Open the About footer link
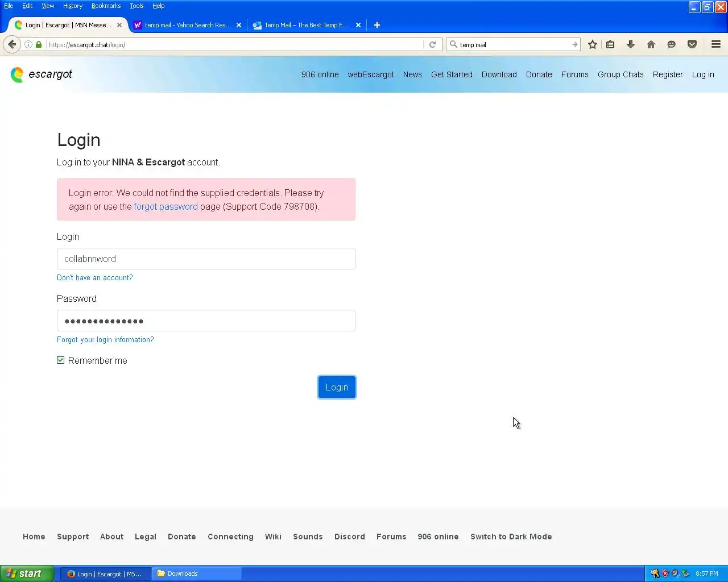This screenshot has height=582, width=728. click(x=111, y=537)
